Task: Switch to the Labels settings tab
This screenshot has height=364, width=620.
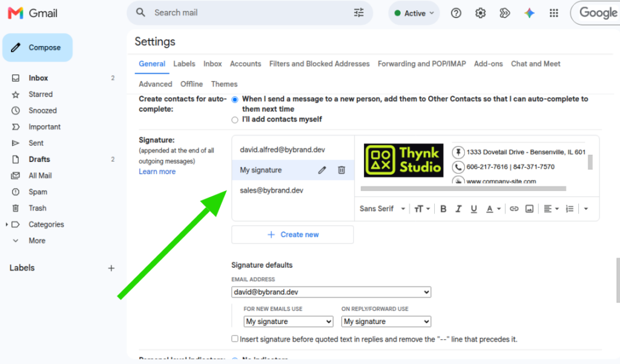Action: coord(184,64)
